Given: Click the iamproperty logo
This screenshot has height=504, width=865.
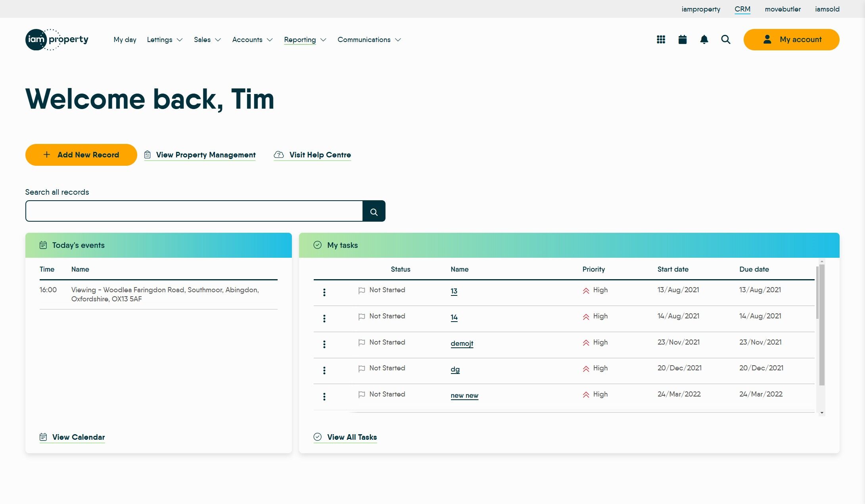Looking at the screenshot, I should click(x=57, y=40).
